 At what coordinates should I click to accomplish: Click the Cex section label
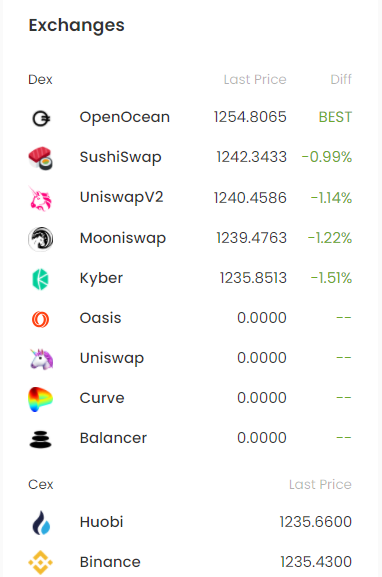[41, 484]
